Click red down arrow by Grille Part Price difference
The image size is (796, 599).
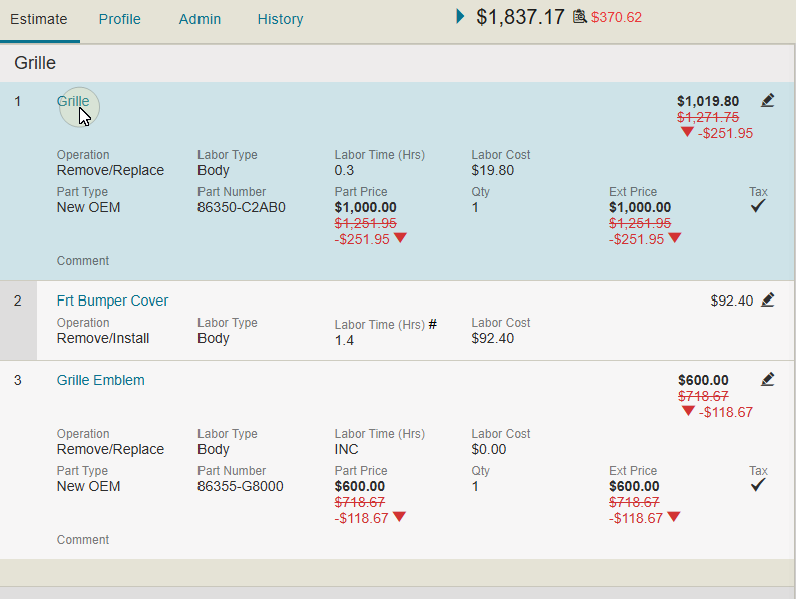pos(400,238)
